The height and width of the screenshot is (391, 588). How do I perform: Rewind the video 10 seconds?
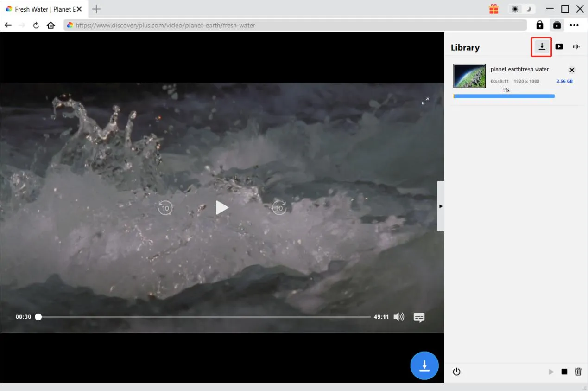(165, 208)
